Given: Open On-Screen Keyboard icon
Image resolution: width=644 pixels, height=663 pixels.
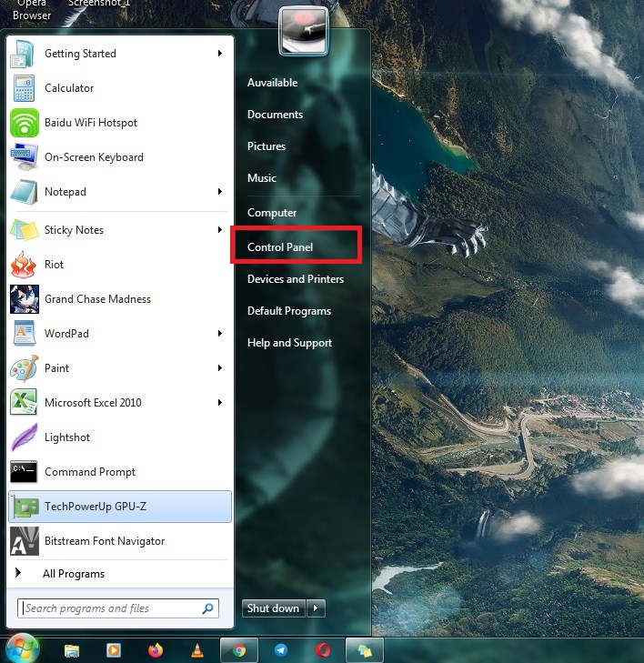Looking at the screenshot, I should click(24, 156).
